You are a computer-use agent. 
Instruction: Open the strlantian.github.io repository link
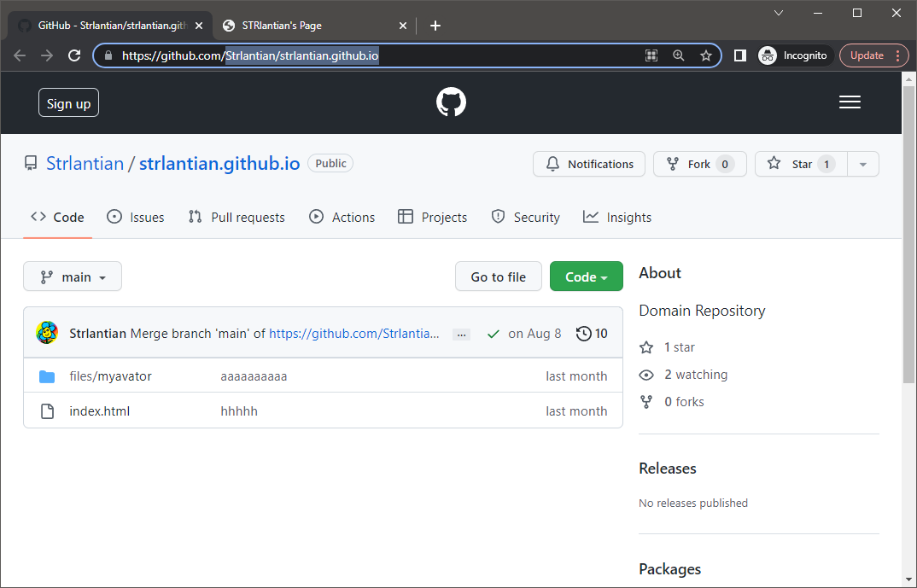[x=219, y=164]
